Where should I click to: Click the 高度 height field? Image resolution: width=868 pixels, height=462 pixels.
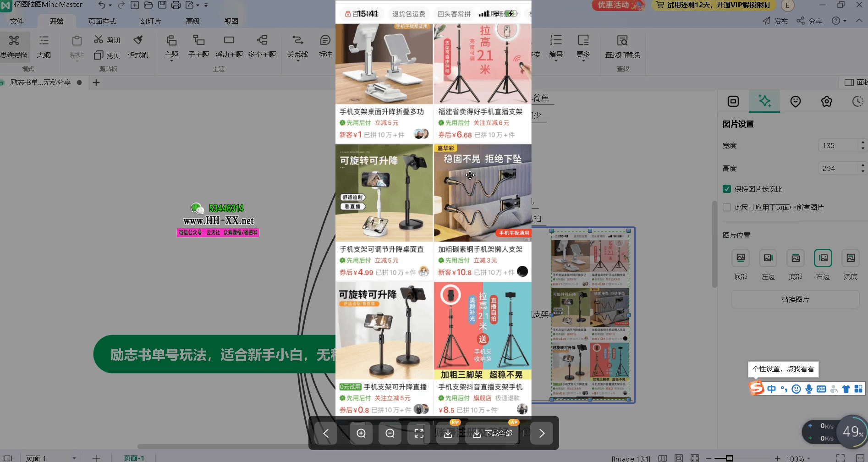pyautogui.click(x=842, y=168)
